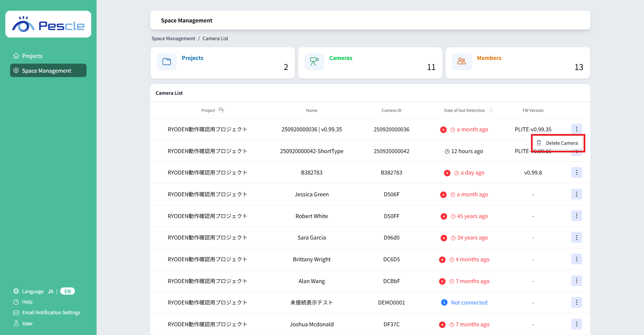Sort by Date of last Detection
Image resolution: width=644 pixels, height=335 pixels.
click(491, 110)
